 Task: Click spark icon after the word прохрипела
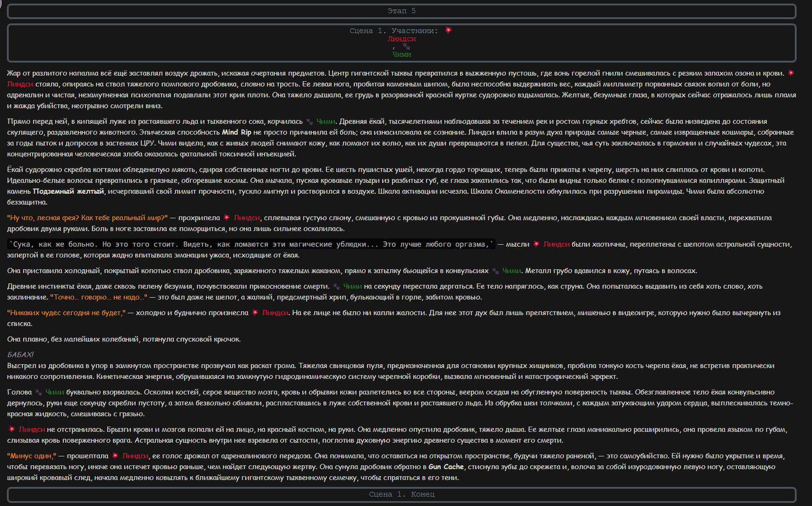[227, 218]
